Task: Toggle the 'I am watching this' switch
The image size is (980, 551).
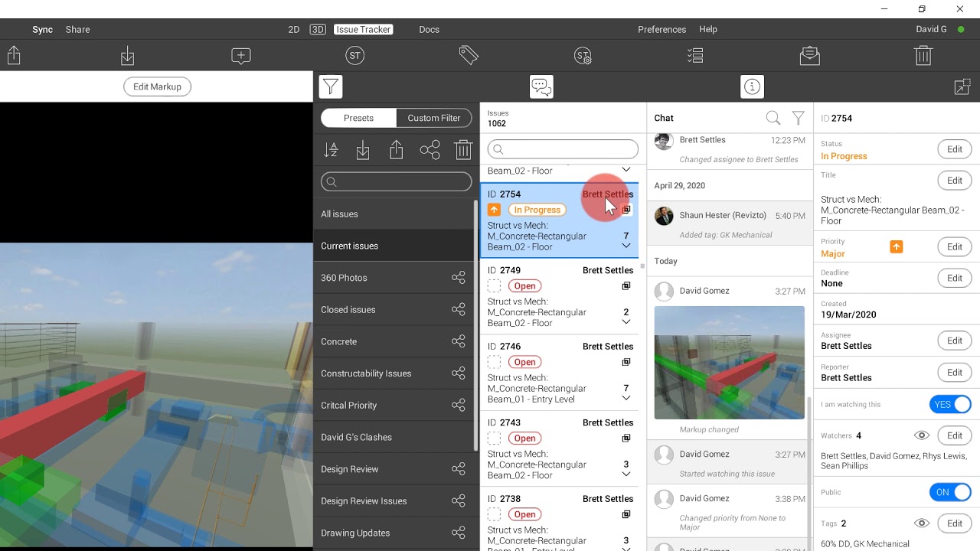Action: coord(950,405)
